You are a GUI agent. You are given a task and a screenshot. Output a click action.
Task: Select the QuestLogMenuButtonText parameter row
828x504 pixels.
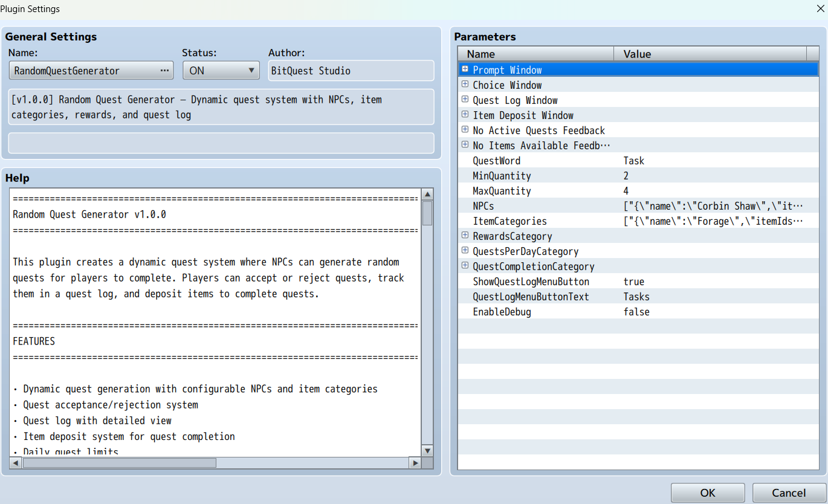pyautogui.click(x=638, y=297)
